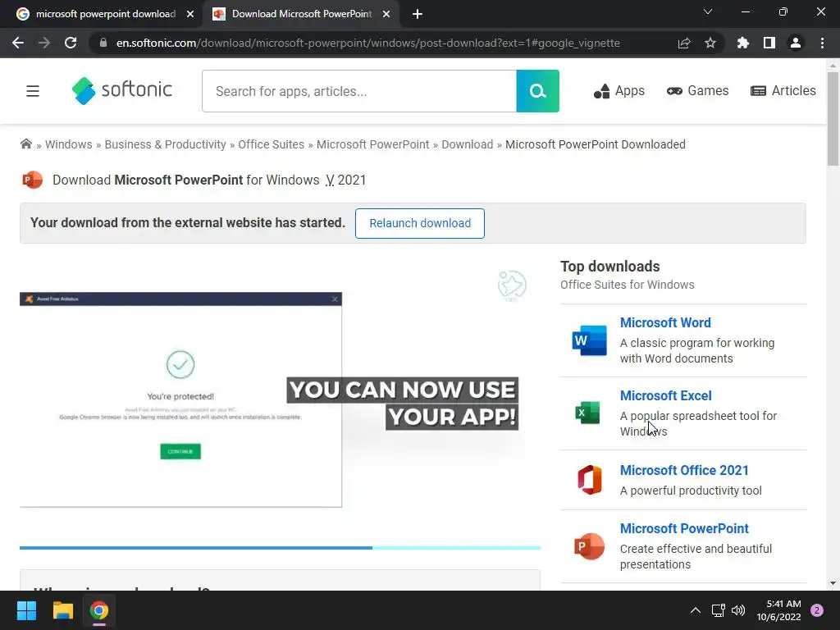Open the Apps section
Screen dimensions: 840x630
pos(619,91)
